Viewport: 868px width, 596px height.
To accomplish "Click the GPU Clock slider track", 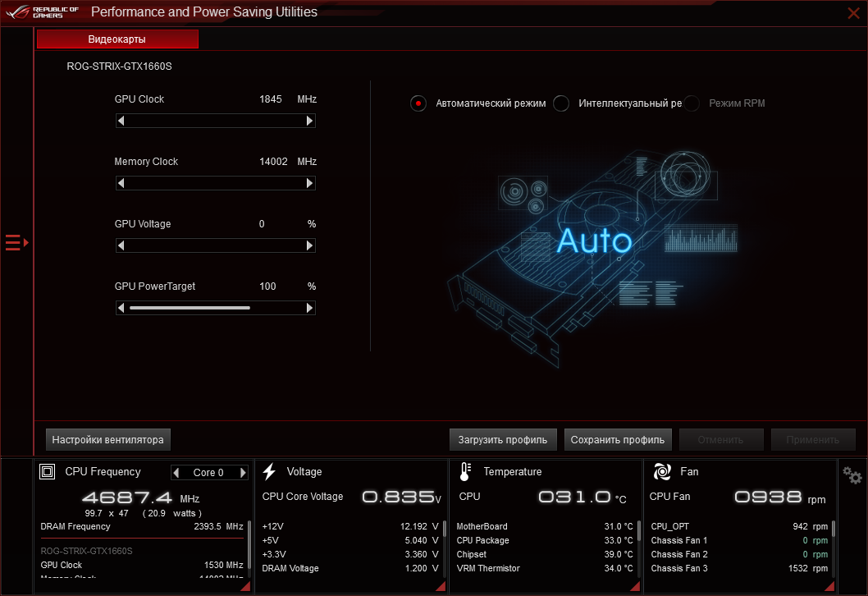I will (215, 121).
